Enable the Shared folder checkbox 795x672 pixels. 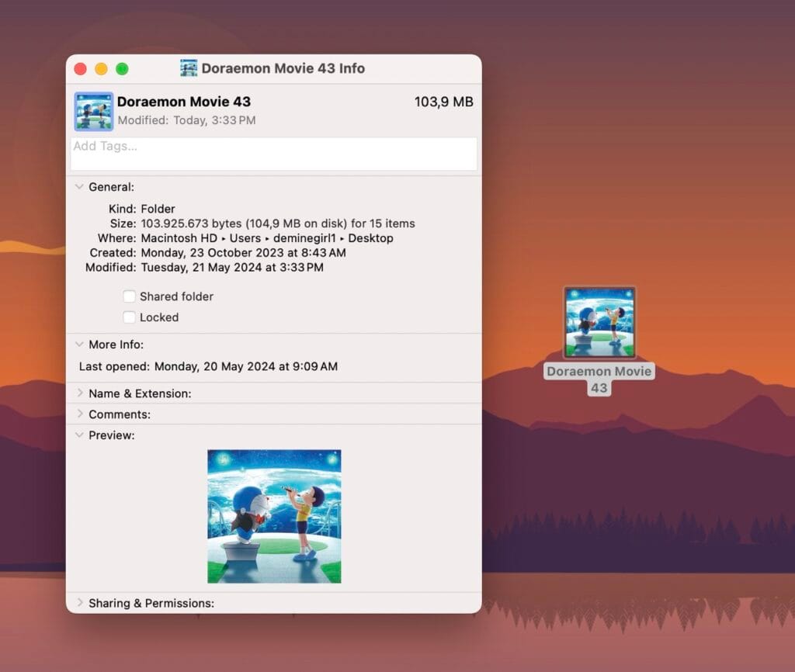[x=130, y=296]
